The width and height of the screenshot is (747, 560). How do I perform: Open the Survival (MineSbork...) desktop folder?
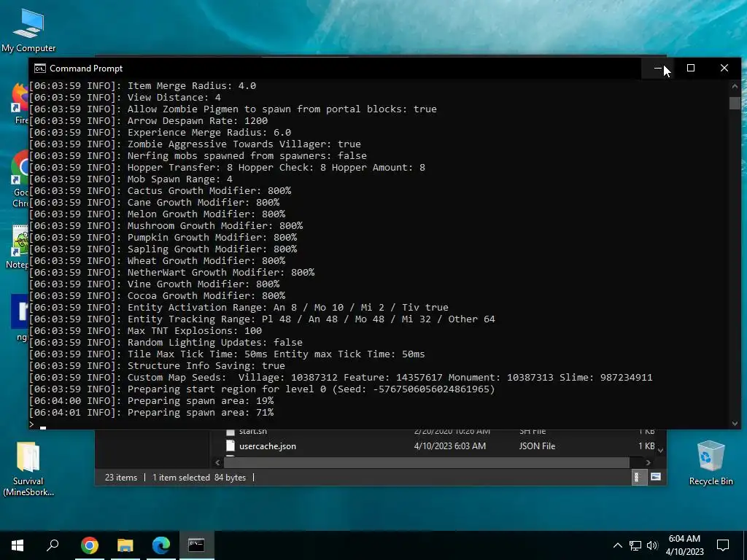click(28, 469)
